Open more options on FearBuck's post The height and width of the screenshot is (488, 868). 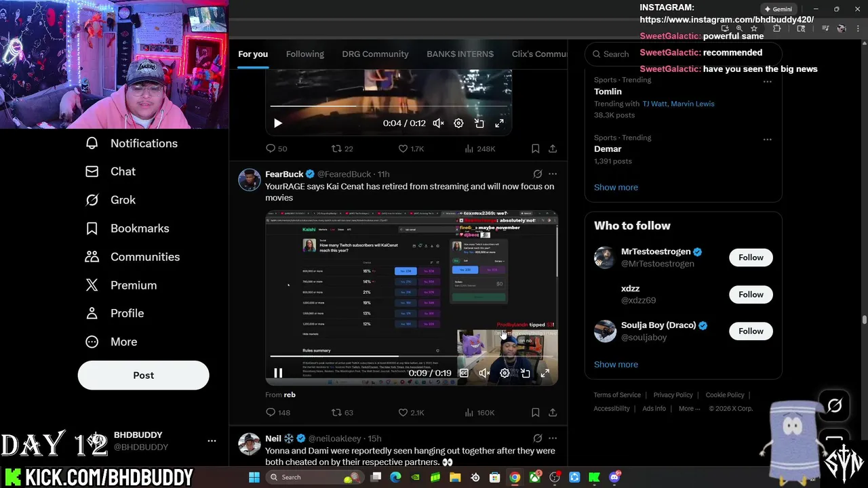pyautogui.click(x=553, y=174)
